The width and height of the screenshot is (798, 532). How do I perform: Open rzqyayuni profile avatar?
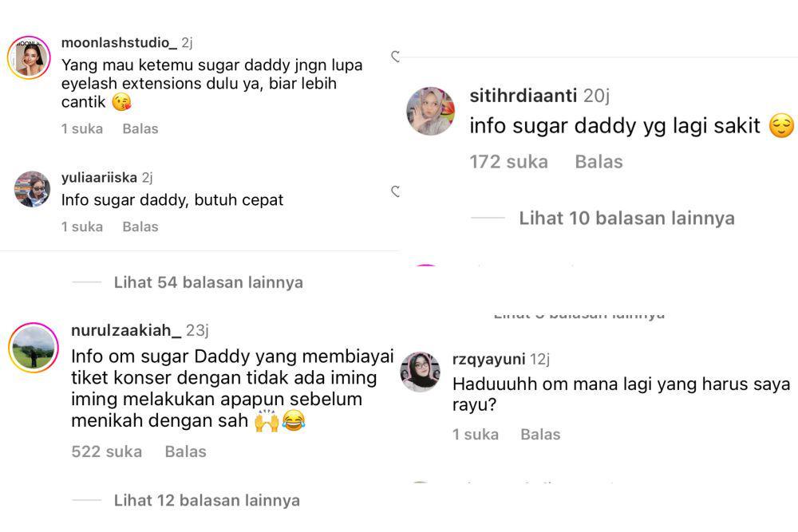coord(420,371)
